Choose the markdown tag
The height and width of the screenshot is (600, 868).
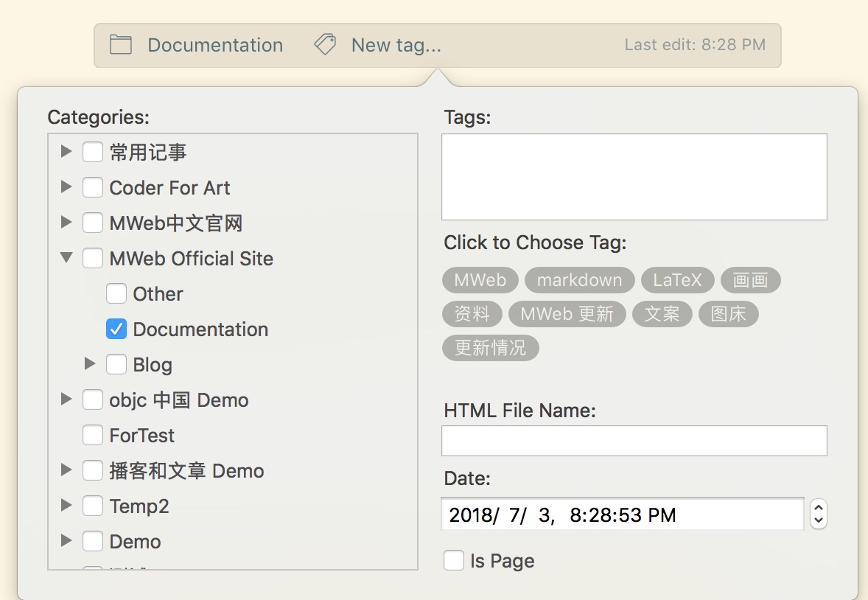580,280
